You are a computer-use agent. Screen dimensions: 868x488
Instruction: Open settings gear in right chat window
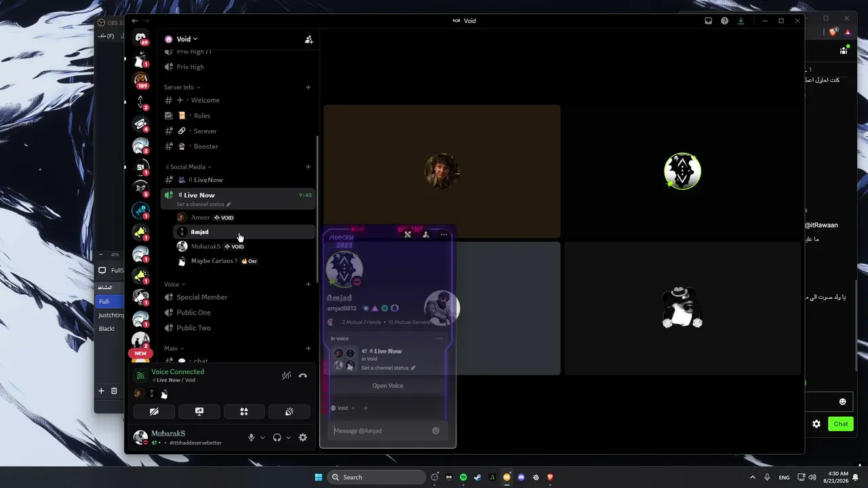point(816,424)
